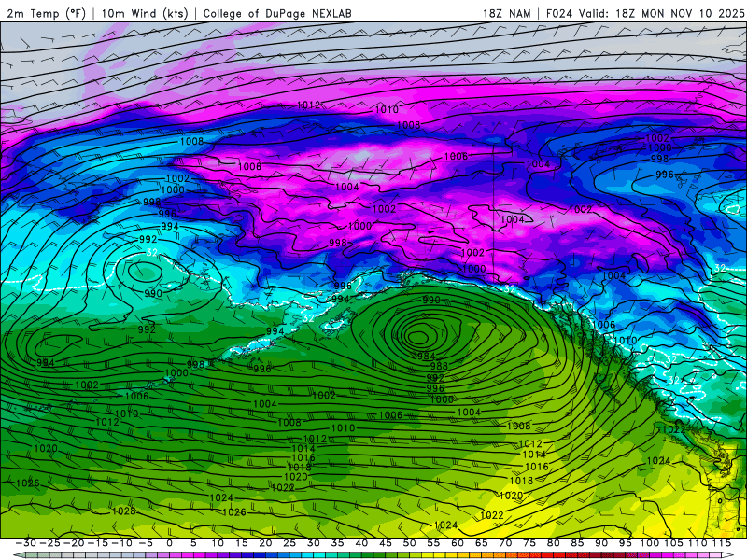Click the 105 value on the temperature scale

click(x=673, y=543)
